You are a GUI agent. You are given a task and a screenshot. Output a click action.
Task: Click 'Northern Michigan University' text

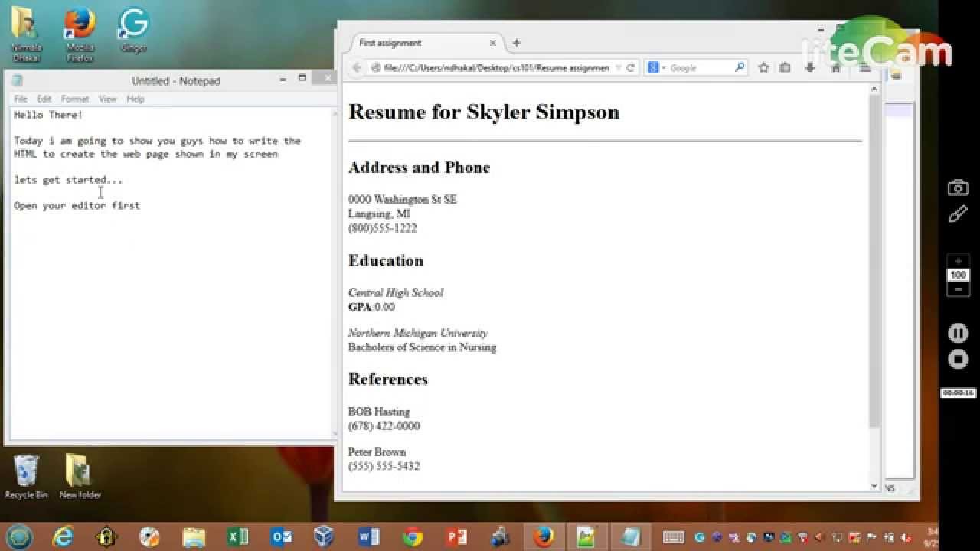coord(417,333)
